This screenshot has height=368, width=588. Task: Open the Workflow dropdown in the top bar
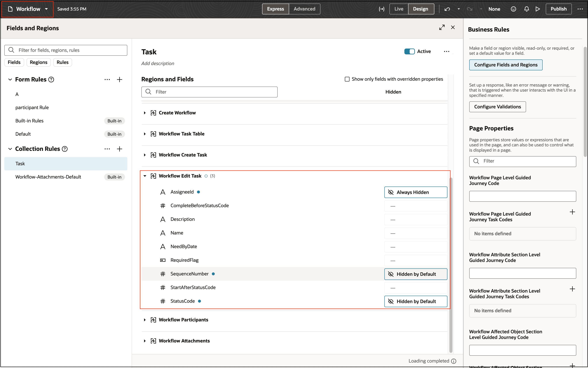tap(46, 9)
